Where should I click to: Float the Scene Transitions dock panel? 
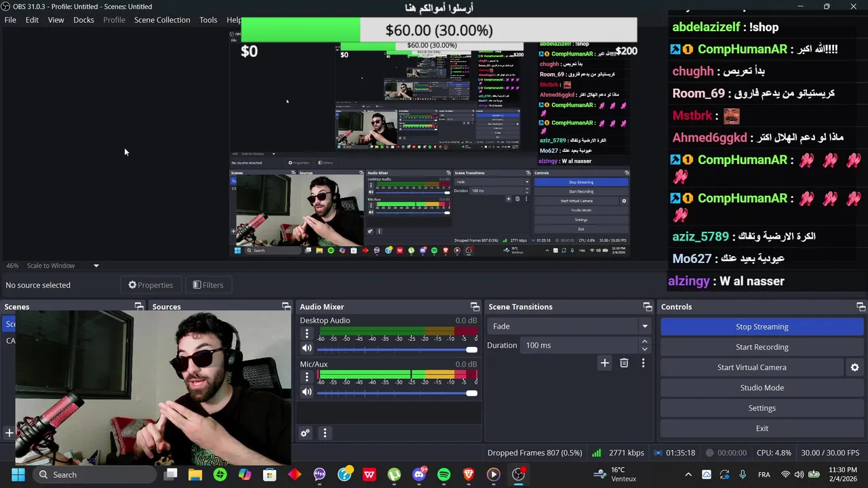648,307
